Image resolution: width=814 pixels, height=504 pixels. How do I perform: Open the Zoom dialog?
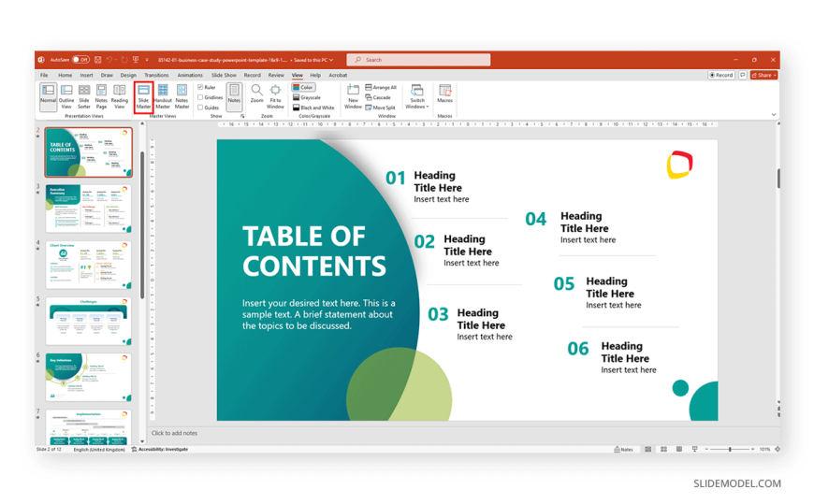click(x=257, y=94)
